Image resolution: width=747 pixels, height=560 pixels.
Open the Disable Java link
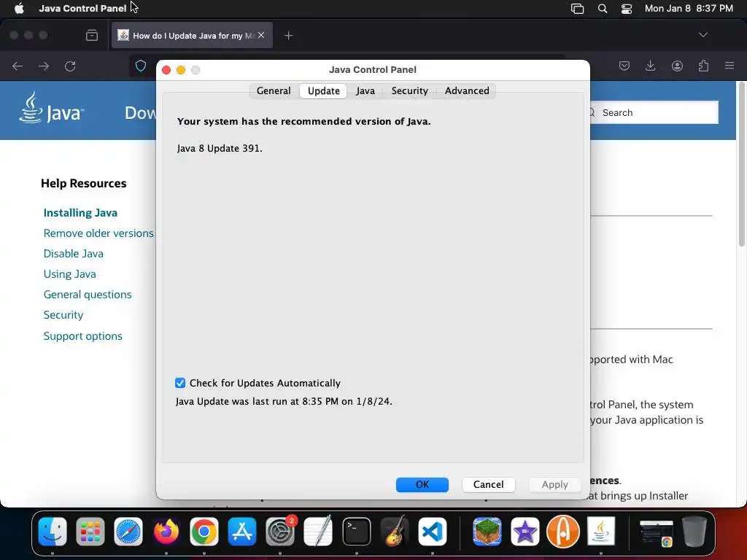tap(74, 254)
